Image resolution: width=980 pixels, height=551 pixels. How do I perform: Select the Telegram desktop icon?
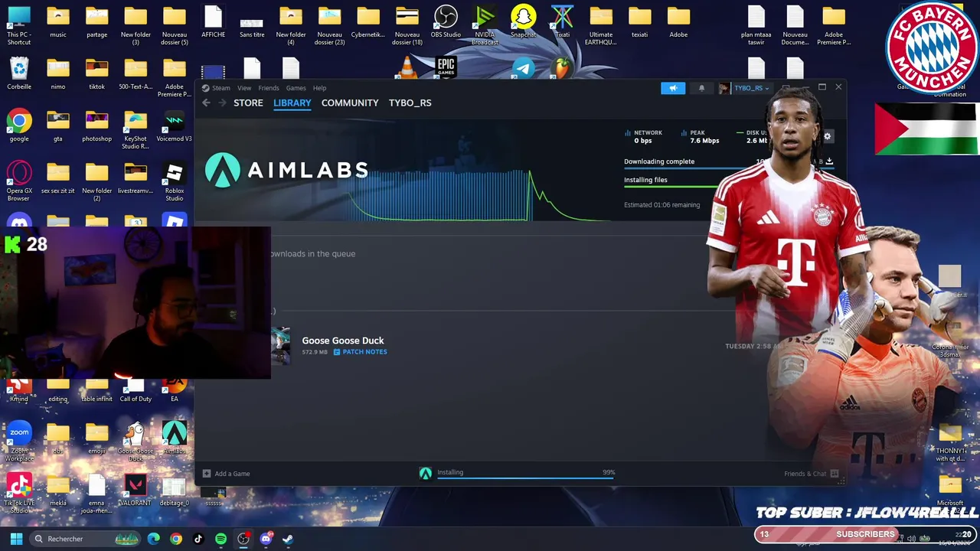[523, 67]
